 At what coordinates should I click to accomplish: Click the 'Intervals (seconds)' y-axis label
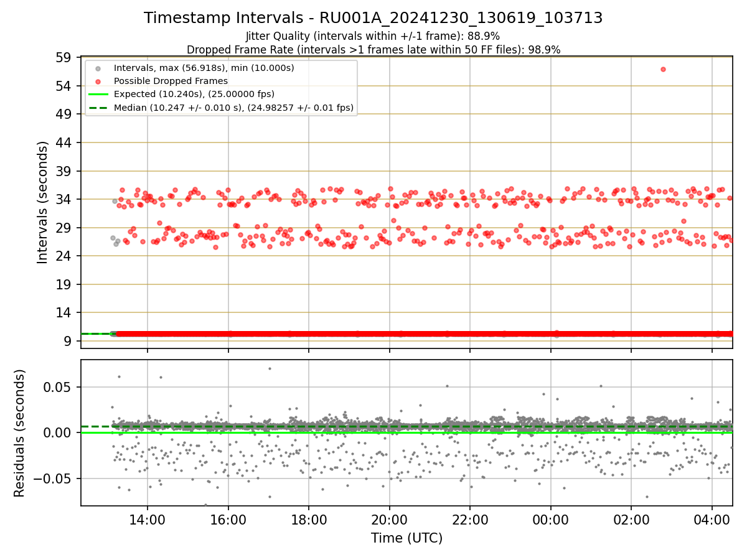pyautogui.click(x=43, y=202)
